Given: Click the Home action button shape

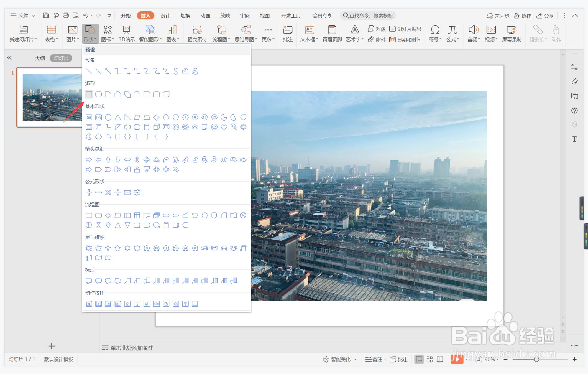Looking at the screenshot, I should (x=127, y=304).
